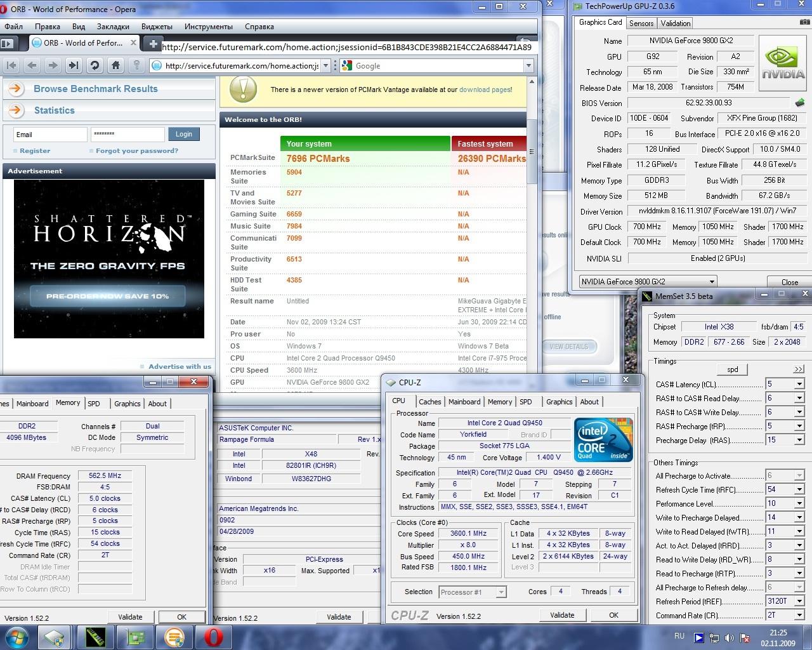Open the MemSet taskbar icon
Viewport: 812px width, 650px height.
point(95,637)
